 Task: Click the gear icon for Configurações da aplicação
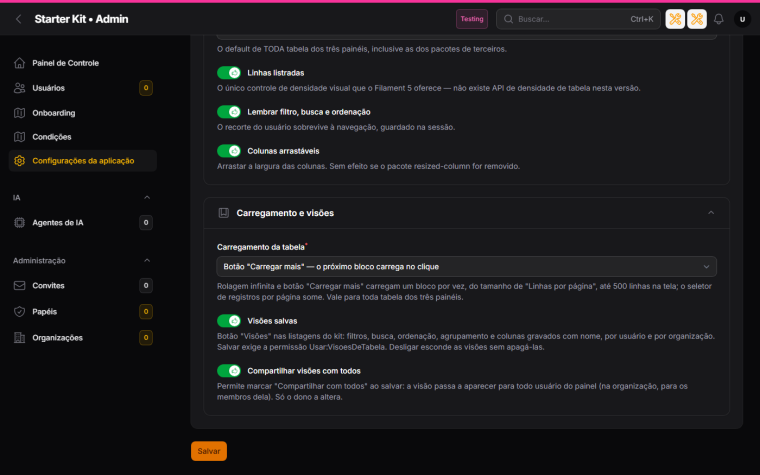(19, 161)
